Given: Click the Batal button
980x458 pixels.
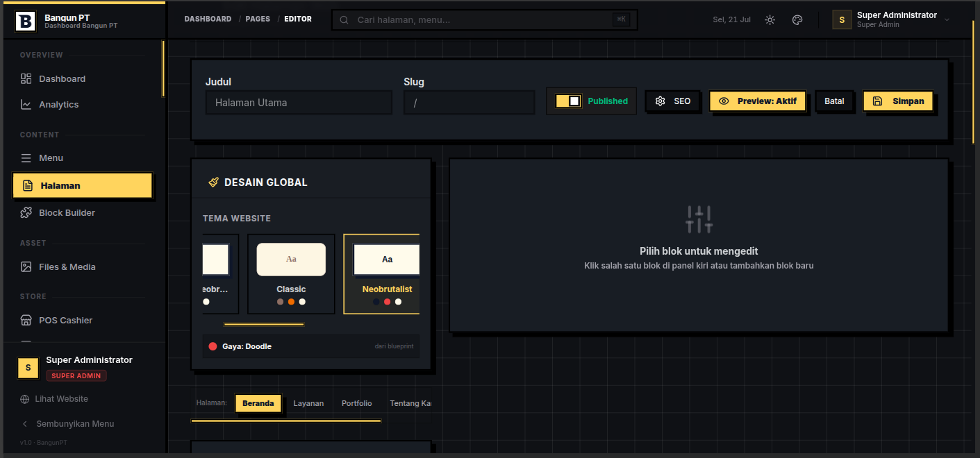Looking at the screenshot, I should click(x=834, y=101).
